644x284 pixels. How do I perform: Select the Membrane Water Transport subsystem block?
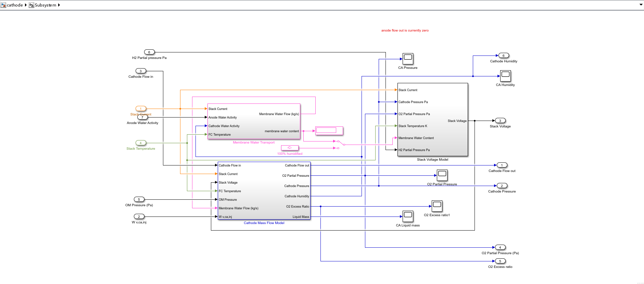pyautogui.click(x=254, y=122)
